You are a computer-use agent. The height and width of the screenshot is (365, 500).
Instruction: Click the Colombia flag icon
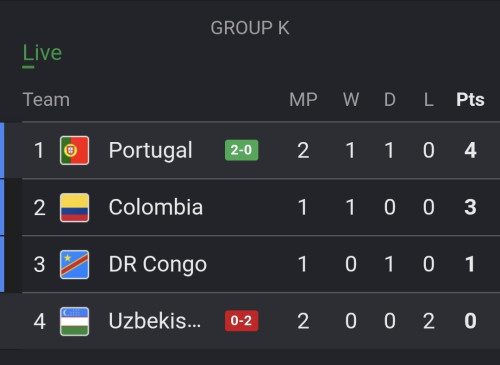(74, 207)
